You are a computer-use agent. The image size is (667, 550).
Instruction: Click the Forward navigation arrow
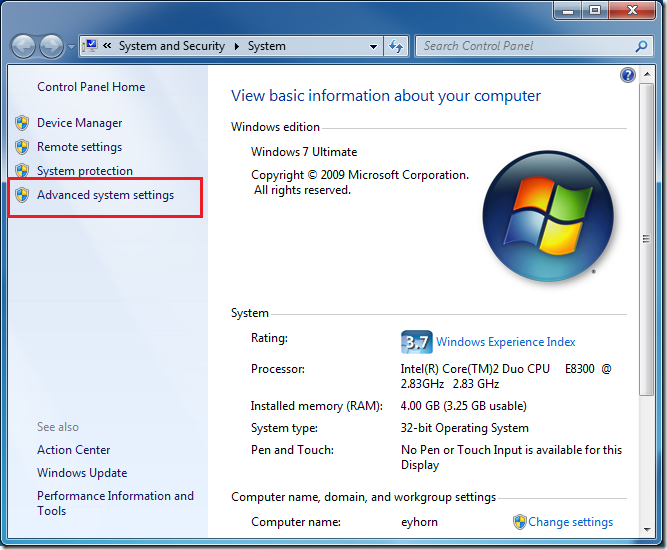[51, 46]
